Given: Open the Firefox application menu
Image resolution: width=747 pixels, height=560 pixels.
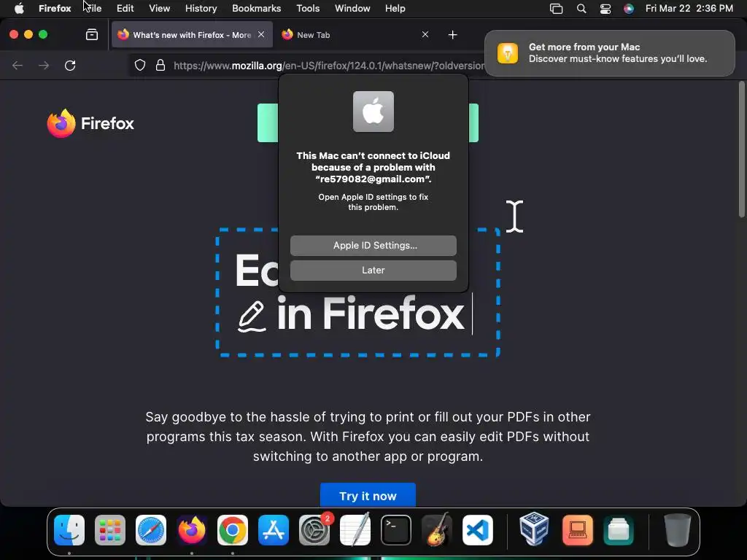Looking at the screenshot, I should [x=55, y=8].
